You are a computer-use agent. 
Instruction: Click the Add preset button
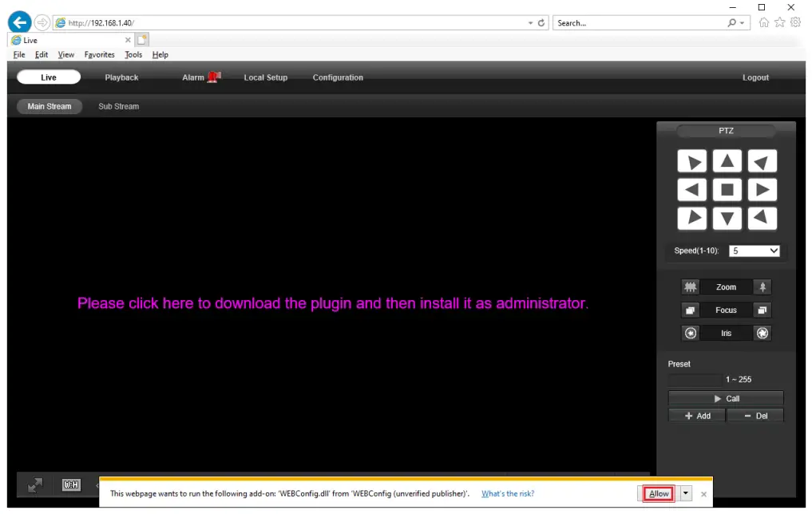697,416
